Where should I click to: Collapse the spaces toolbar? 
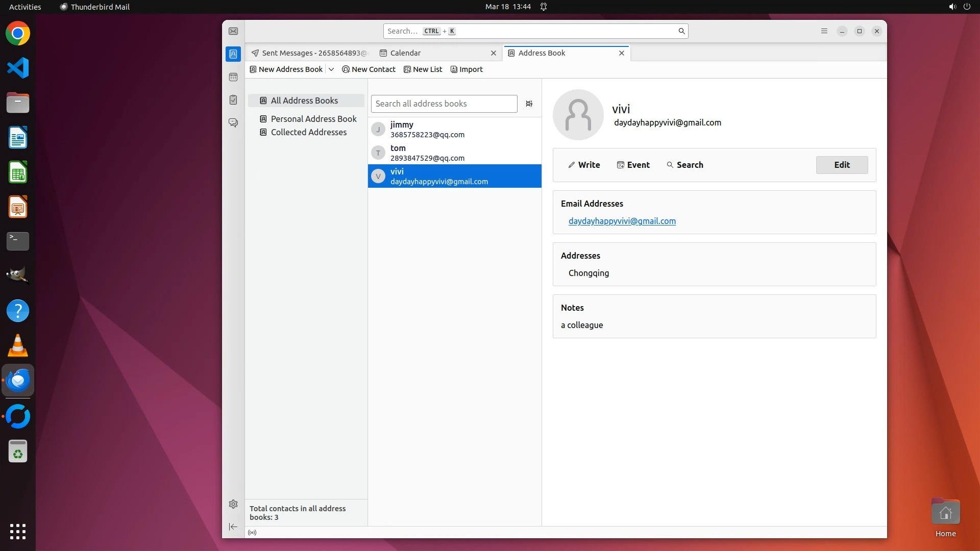point(233,527)
